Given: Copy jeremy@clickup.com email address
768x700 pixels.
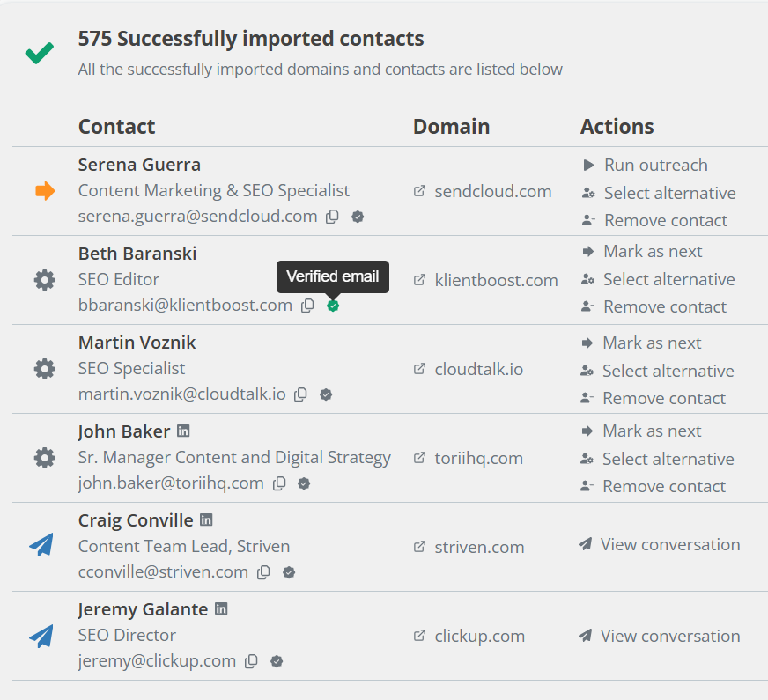Looking at the screenshot, I should [x=251, y=661].
